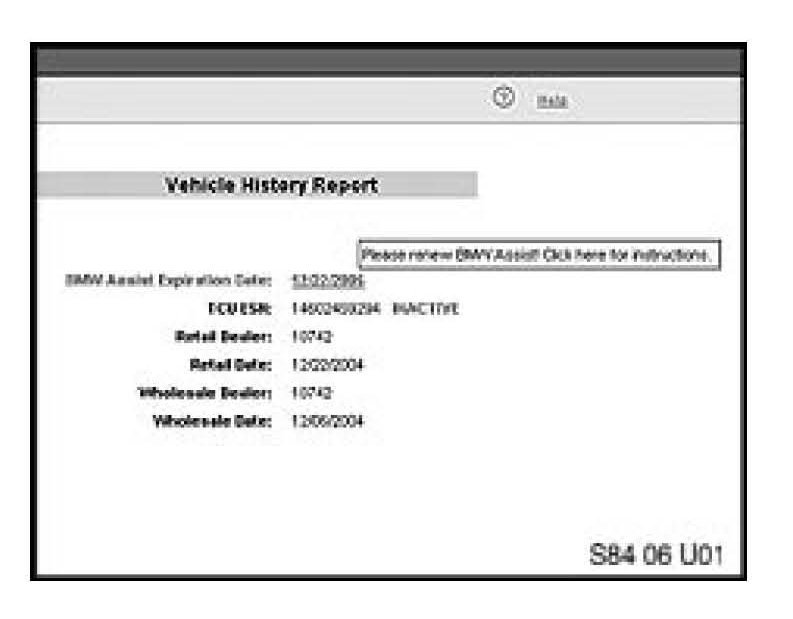Select the Vehicle History Report heading
The height and width of the screenshot is (619, 793).
(x=270, y=186)
